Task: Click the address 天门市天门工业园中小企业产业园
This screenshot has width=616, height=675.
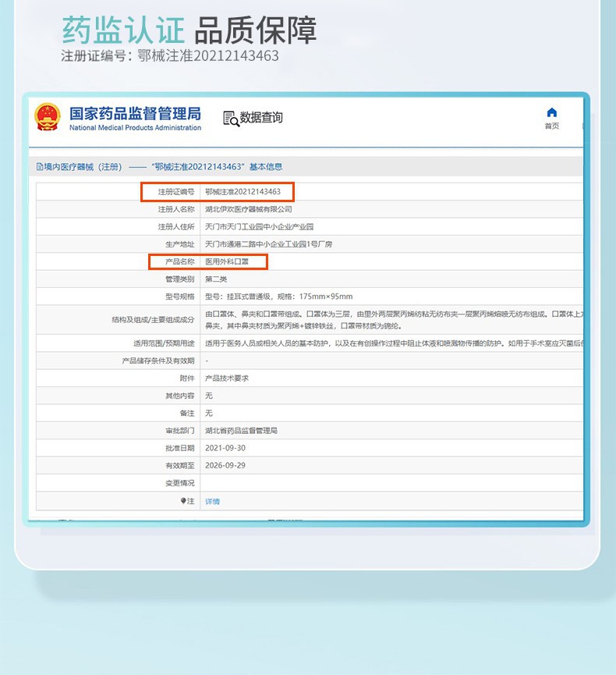Action: pos(259,226)
